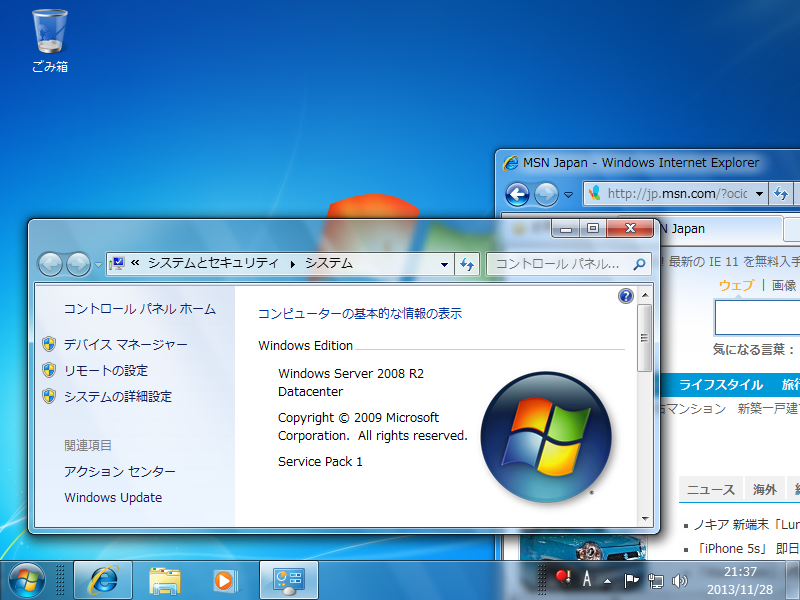Click the network tray icon
The width and height of the screenshot is (800, 600).
655,581
